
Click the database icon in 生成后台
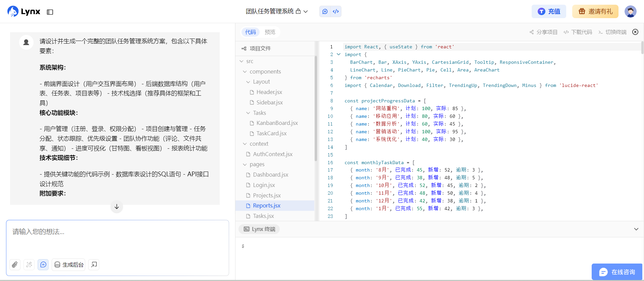[x=57, y=265]
